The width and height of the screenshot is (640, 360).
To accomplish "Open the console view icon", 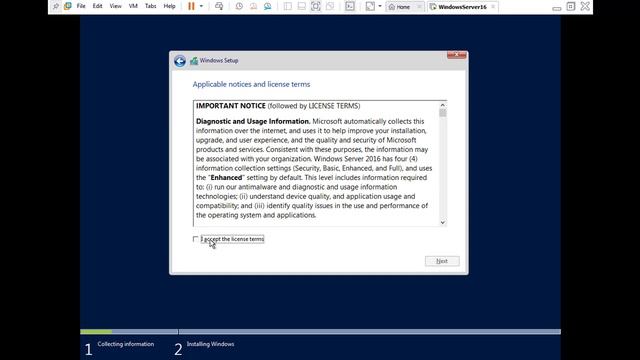I will (x=350, y=6).
